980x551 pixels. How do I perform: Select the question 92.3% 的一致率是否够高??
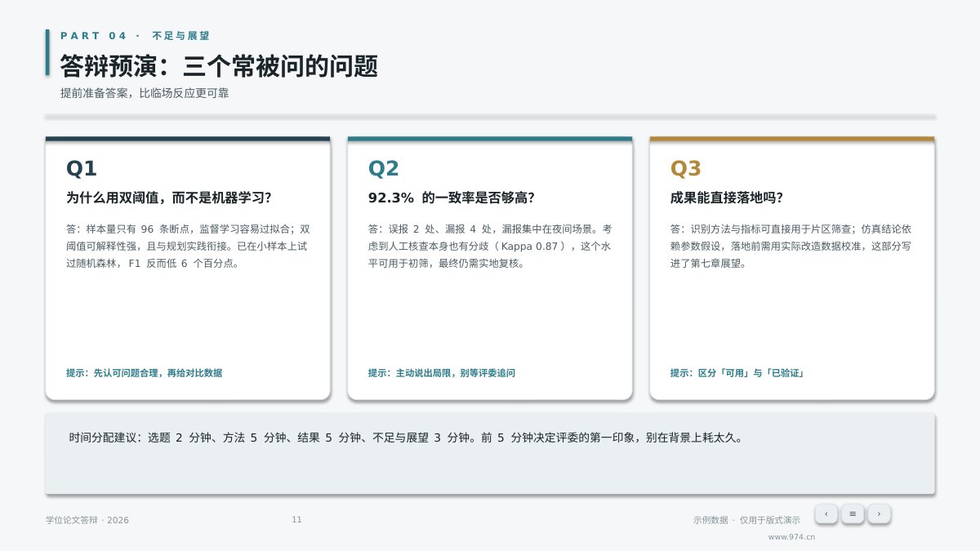(452, 198)
